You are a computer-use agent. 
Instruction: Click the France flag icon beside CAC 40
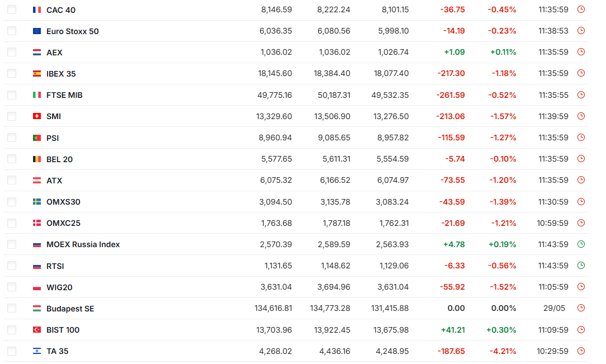[37, 10]
